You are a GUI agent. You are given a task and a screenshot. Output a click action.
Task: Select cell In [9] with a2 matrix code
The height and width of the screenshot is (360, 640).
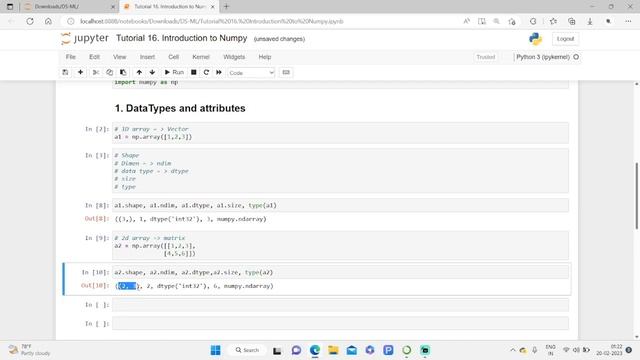pyautogui.click(x=340, y=246)
